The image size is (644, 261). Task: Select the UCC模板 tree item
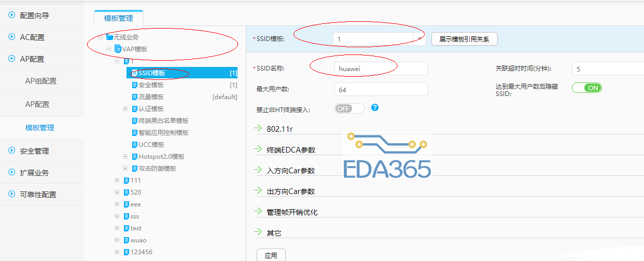pyautogui.click(x=151, y=145)
